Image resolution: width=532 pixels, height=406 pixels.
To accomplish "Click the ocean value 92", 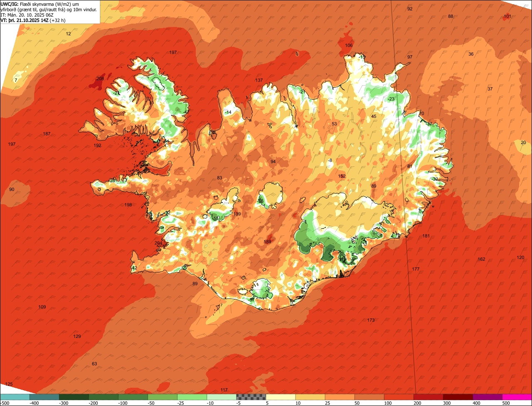I will point(410,9).
